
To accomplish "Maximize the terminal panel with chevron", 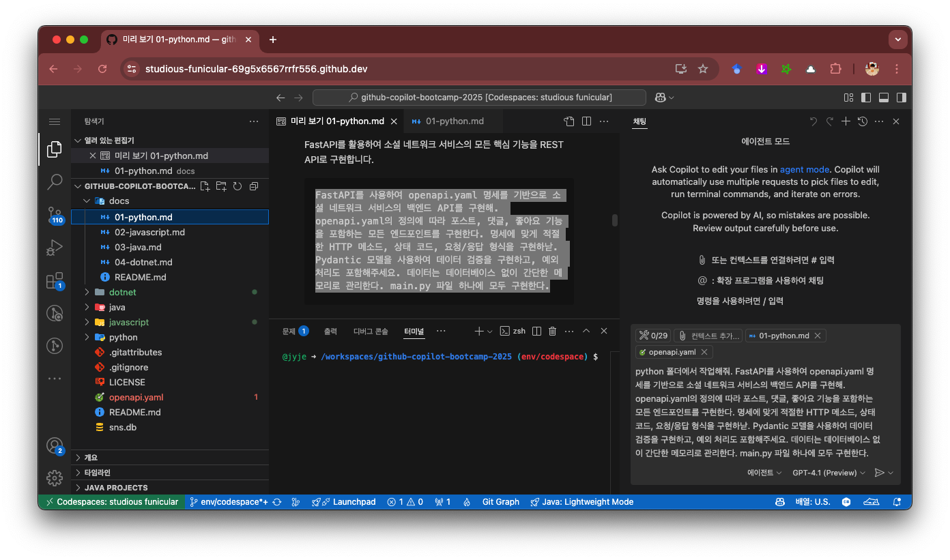I will 586,331.
